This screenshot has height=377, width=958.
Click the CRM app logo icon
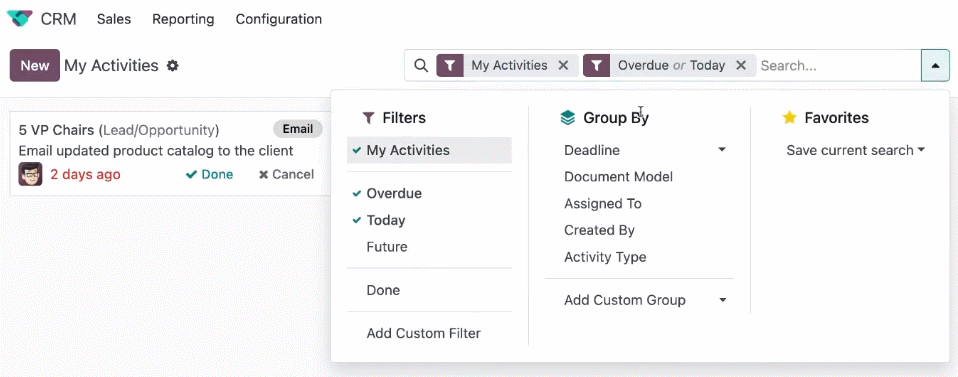tap(20, 19)
